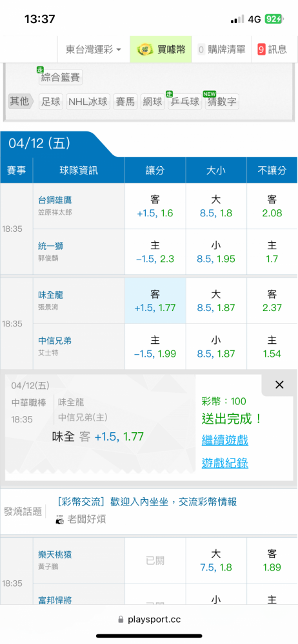Pick 小 8.5, 1.95 under for 統一獅

click(216, 252)
